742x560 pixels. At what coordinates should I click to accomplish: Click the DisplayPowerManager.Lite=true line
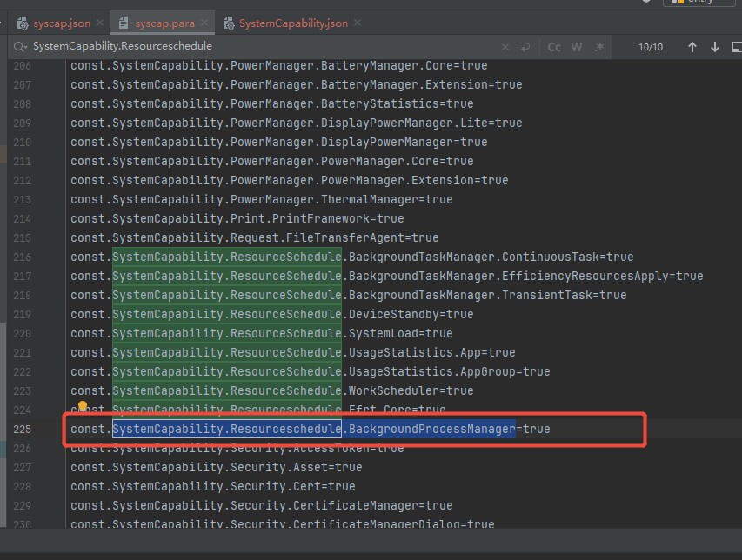point(297,123)
